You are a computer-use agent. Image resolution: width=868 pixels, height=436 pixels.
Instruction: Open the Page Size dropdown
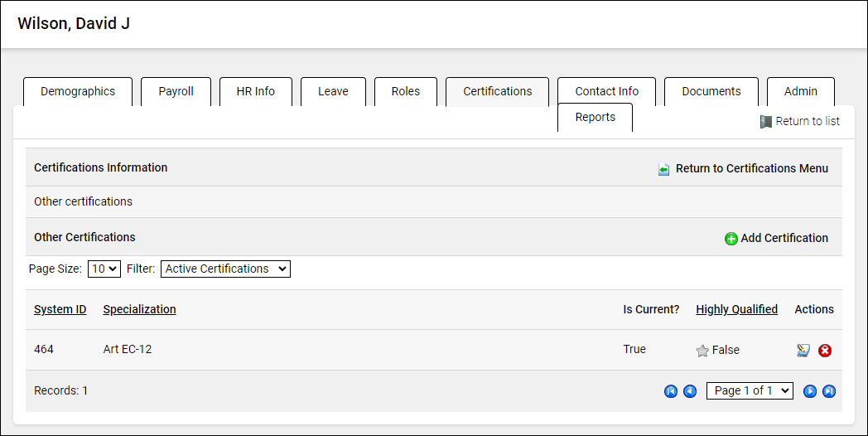click(x=104, y=269)
